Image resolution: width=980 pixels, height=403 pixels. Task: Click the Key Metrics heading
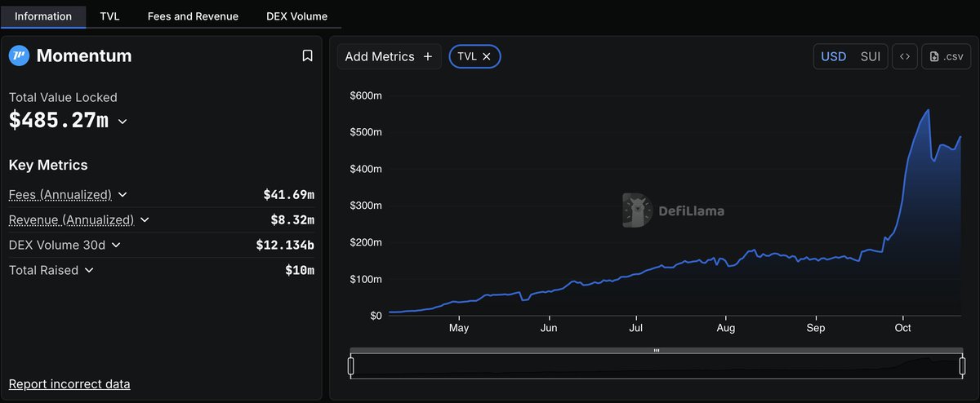pos(48,165)
